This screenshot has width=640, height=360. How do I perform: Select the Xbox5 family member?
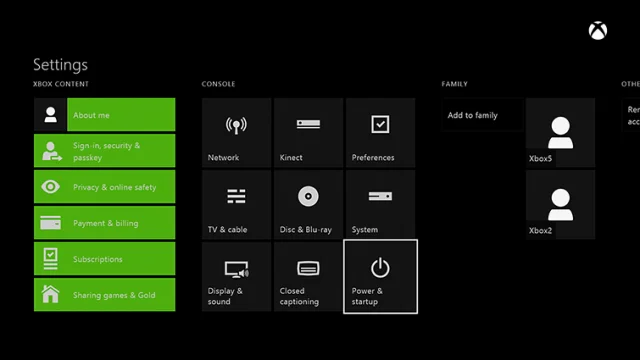tap(560, 133)
